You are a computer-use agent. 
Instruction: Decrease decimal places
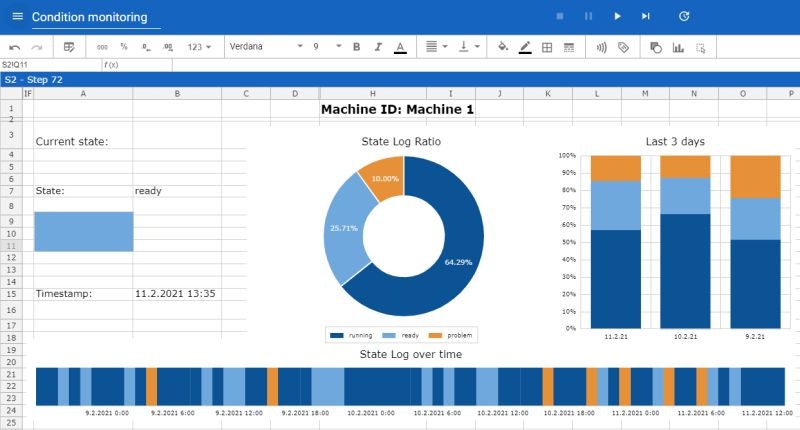(146, 47)
